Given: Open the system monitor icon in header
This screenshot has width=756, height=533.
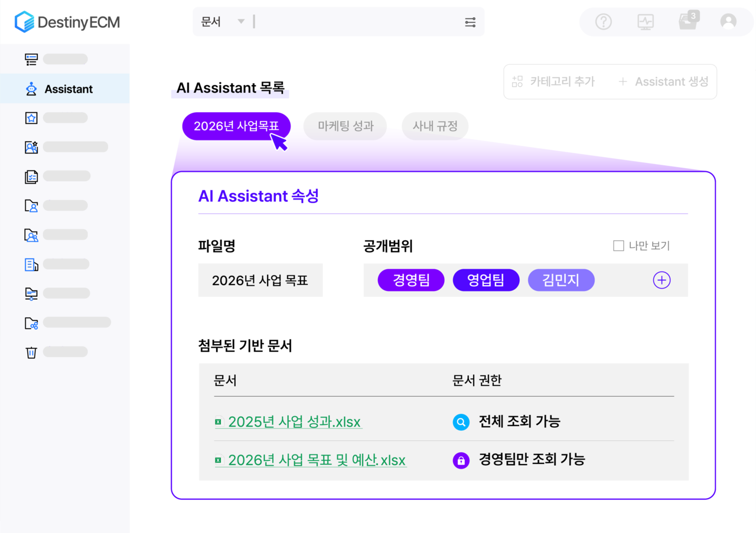Looking at the screenshot, I should tap(646, 22).
